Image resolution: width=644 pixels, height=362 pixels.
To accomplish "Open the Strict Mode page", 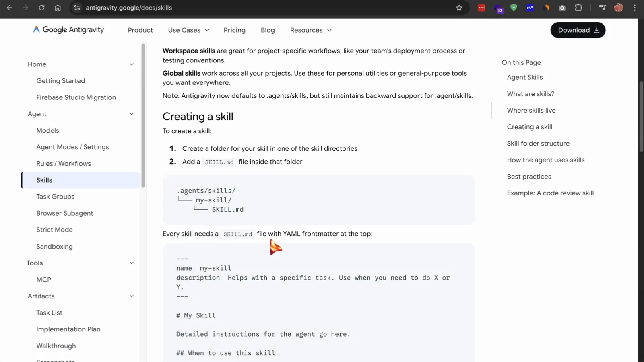I will [54, 230].
